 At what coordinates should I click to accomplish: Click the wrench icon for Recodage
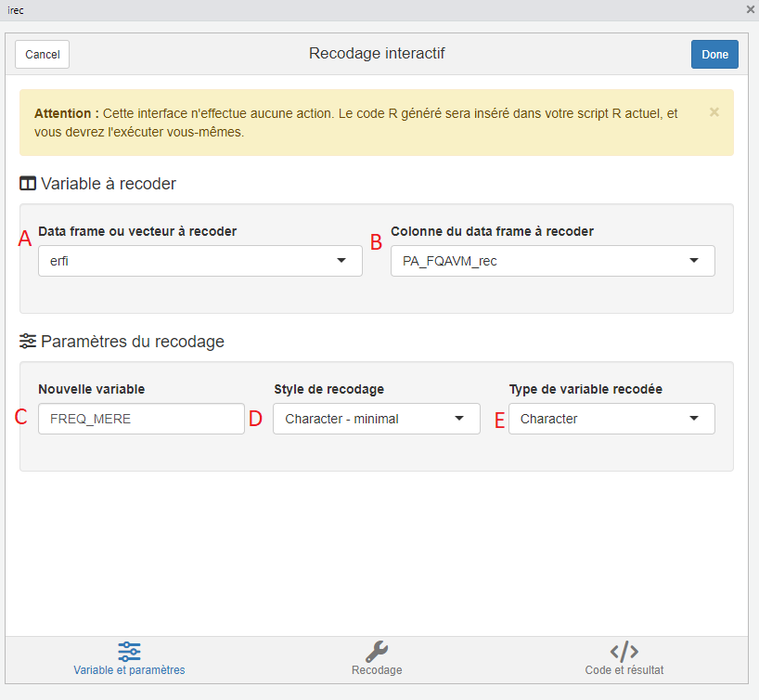(x=377, y=651)
